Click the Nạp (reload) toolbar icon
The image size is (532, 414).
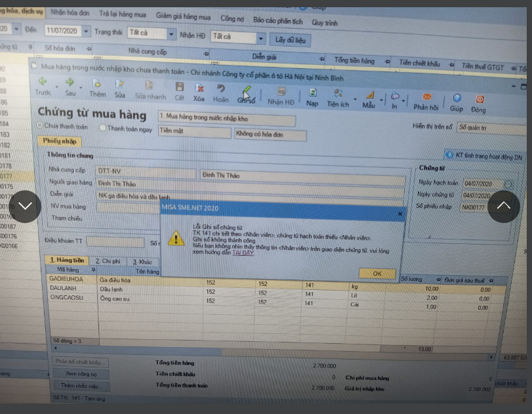pyautogui.click(x=312, y=94)
